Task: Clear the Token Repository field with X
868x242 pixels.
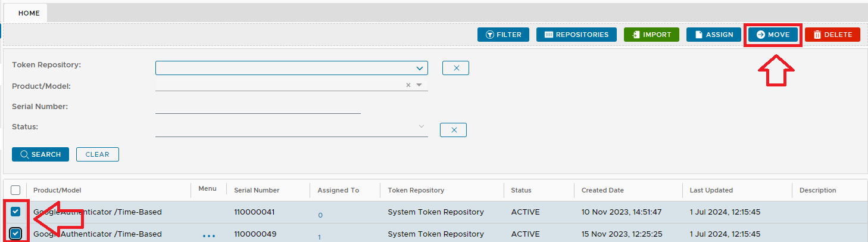Action: point(455,68)
